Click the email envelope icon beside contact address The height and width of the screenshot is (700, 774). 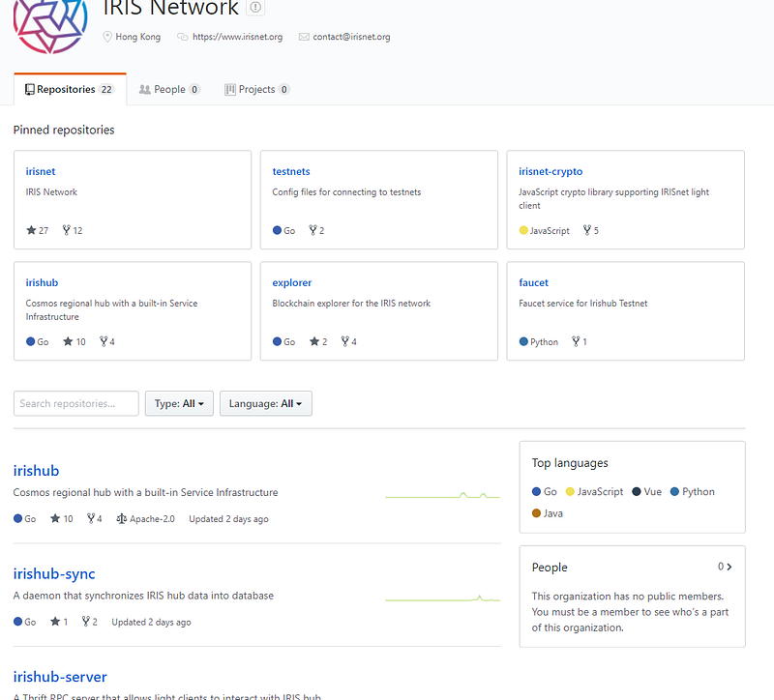[304, 37]
